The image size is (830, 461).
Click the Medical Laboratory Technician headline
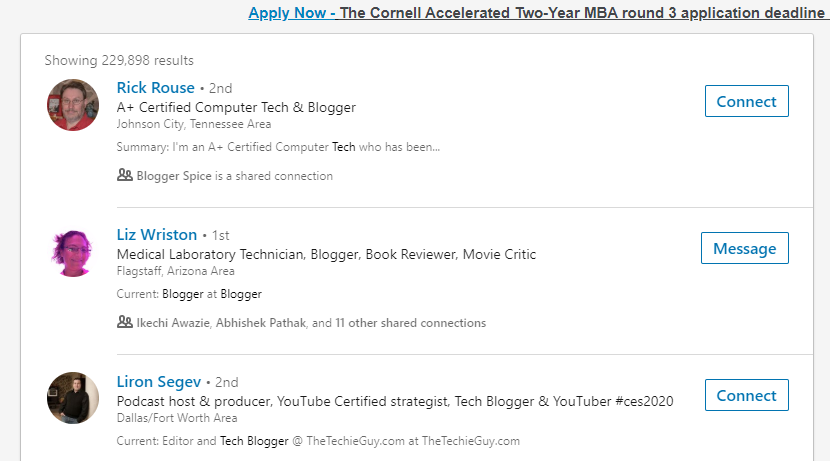[326, 254]
